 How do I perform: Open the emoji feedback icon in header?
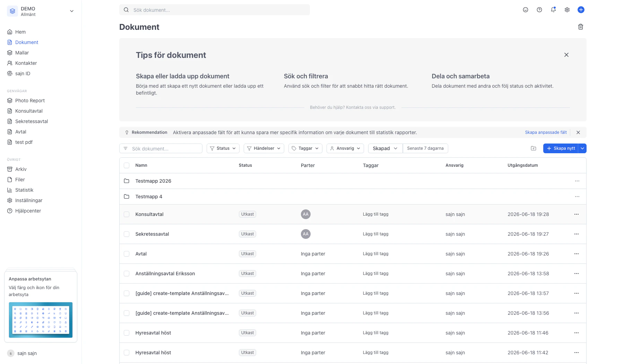click(526, 10)
